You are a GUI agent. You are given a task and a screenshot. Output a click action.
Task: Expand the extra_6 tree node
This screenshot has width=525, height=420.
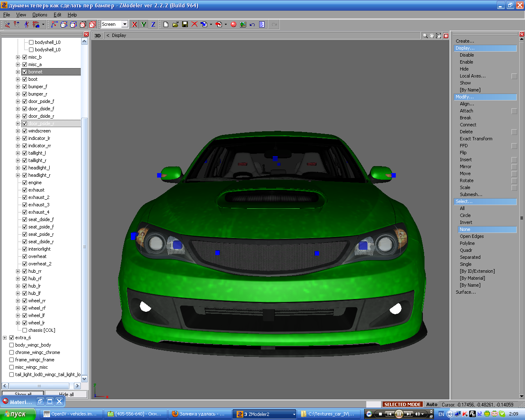click(5, 338)
